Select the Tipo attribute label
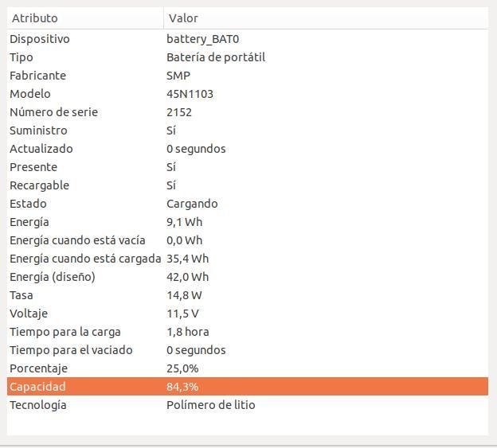The height and width of the screenshot is (448, 497). point(22,57)
